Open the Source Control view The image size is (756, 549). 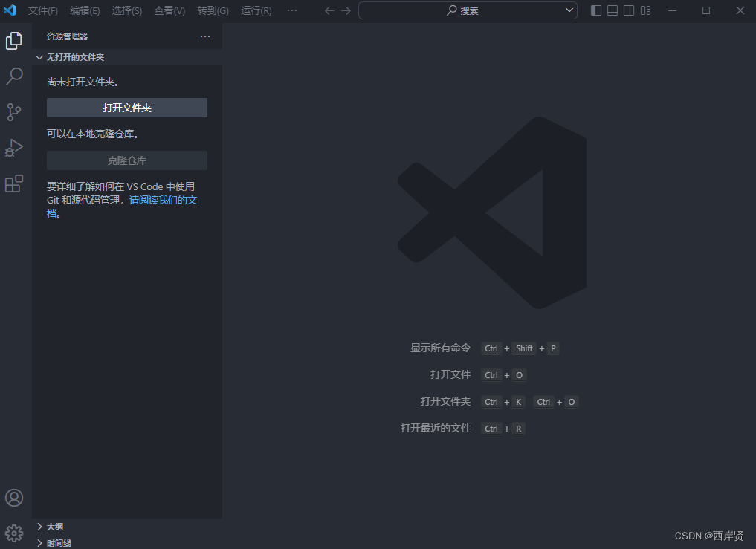(14, 112)
